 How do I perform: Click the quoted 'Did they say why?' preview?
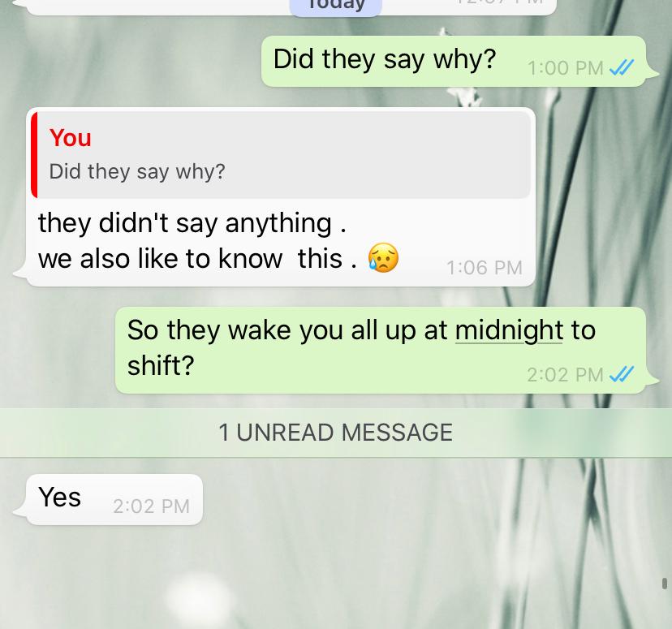tap(137, 171)
